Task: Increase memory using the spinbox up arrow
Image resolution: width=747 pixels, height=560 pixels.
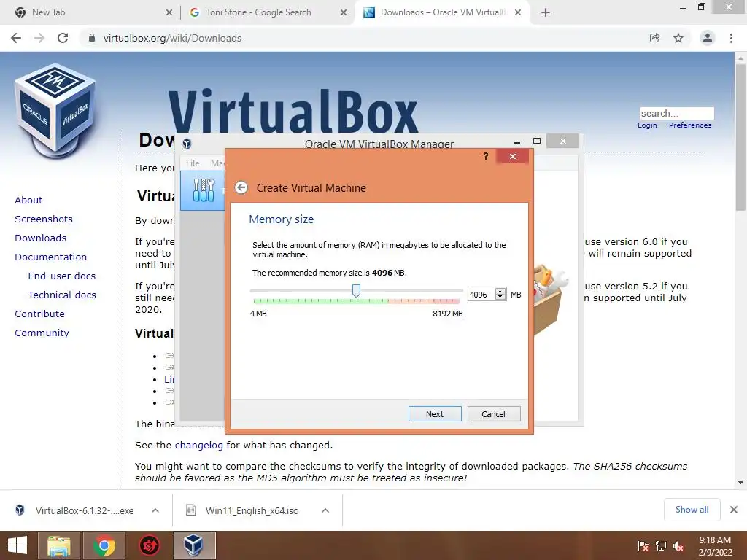Action: pyautogui.click(x=500, y=291)
